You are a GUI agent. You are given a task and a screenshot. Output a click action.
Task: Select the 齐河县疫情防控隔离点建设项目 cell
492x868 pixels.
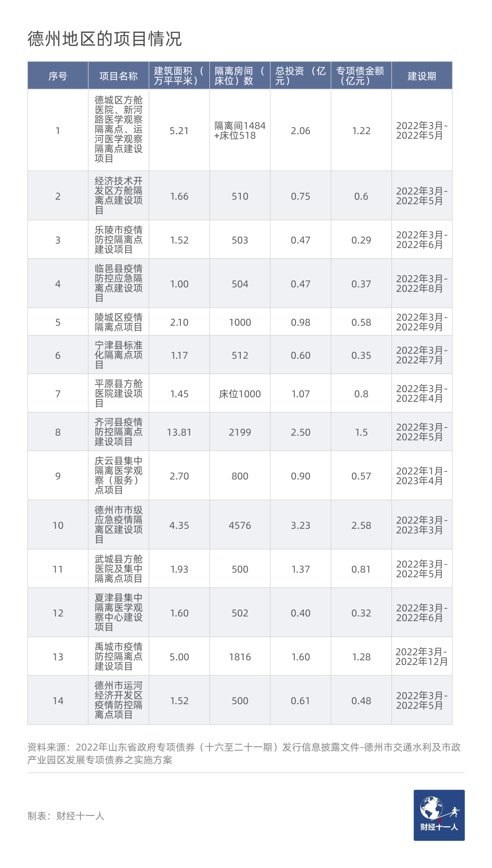[119, 432]
